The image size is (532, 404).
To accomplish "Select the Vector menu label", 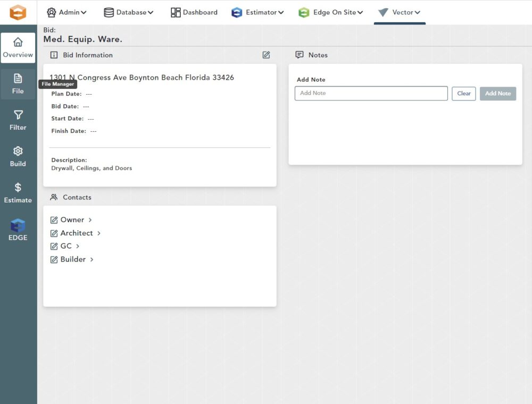I will 403,12.
